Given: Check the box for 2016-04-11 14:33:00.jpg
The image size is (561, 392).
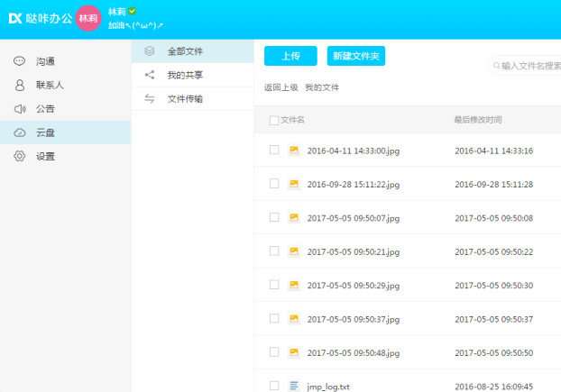Looking at the screenshot, I should coord(274,150).
